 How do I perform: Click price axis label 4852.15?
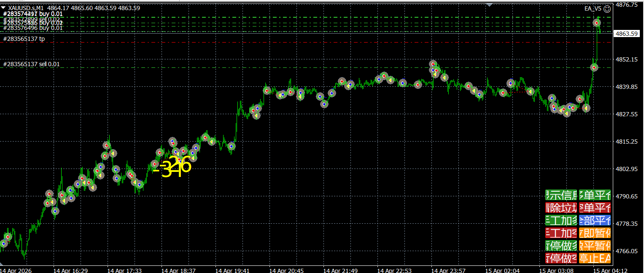(627, 59)
